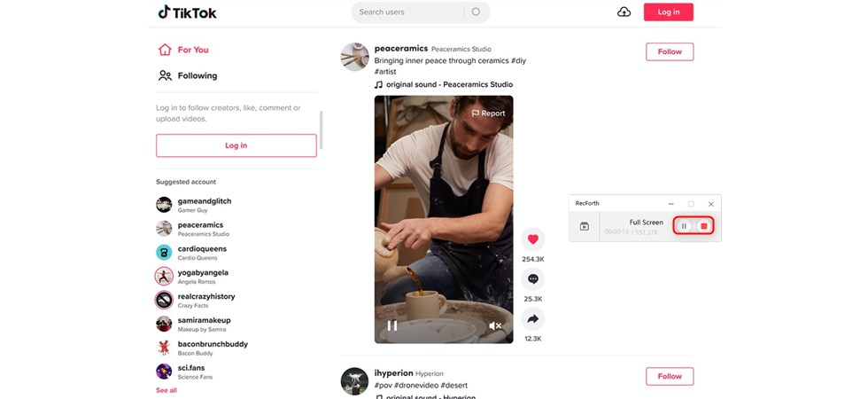Click the ihyperion username
The image size is (868, 399).
[x=393, y=373]
